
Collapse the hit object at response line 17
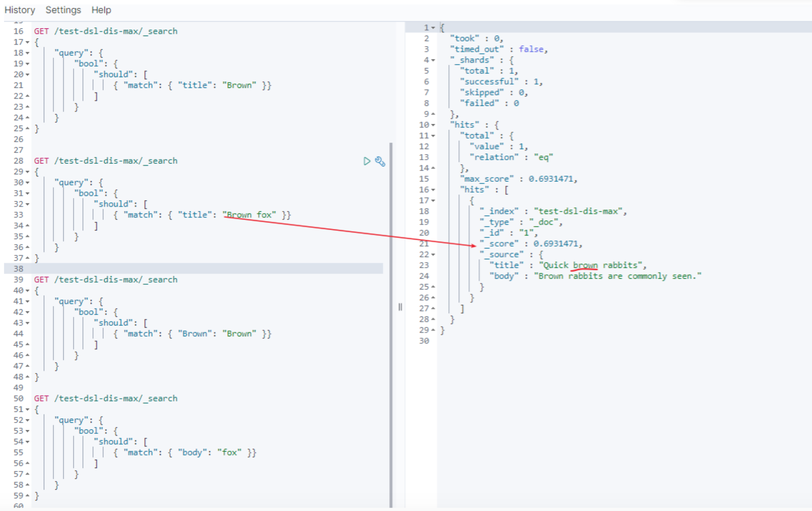pyautogui.click(x=433, y=201)
